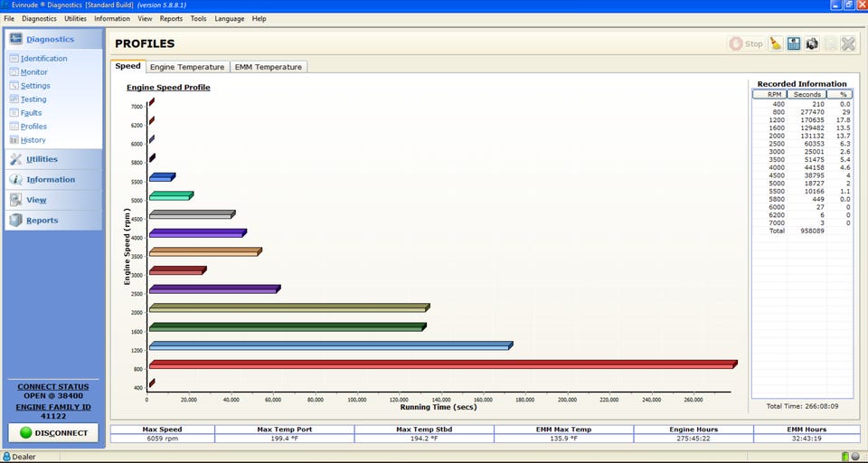Click the blue calculator-grid toolbar icon

(794, 43)
